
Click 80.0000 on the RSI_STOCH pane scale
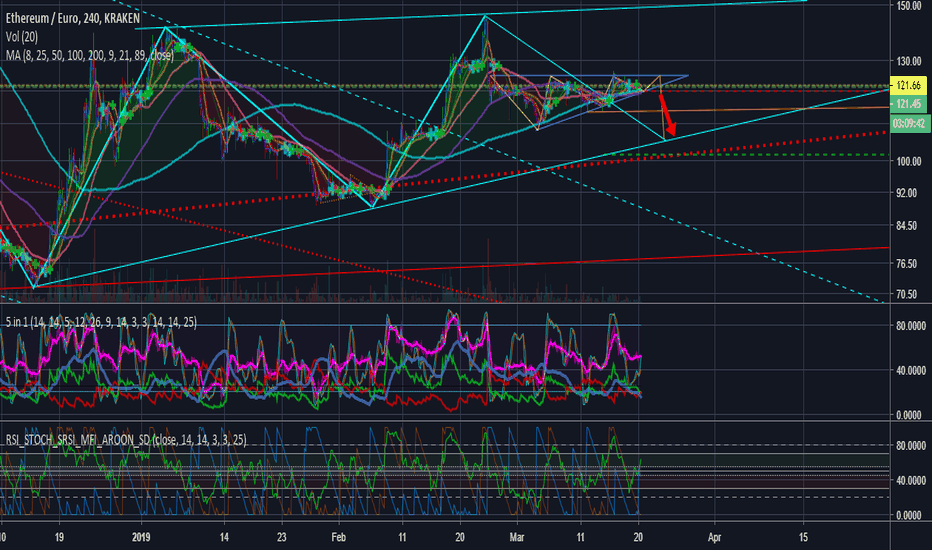(x=911, y=445)
